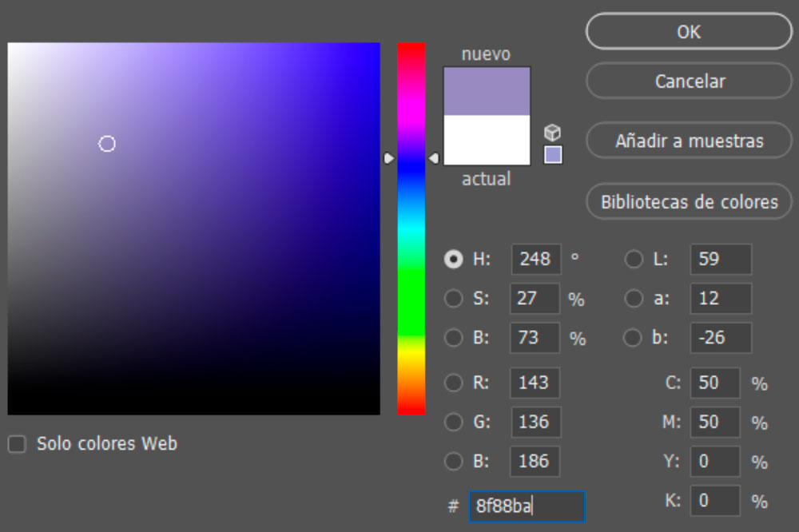The height and width of the screenshot is (532, 799).
Task: Click the right hue slider arrow
Action: pos(434,158)
